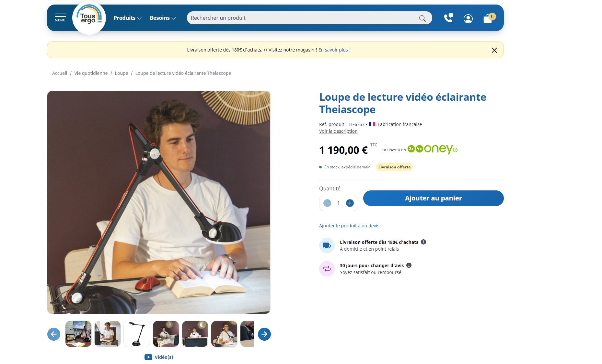Click En stock, expédié demain text

click(x=347, y=167)
